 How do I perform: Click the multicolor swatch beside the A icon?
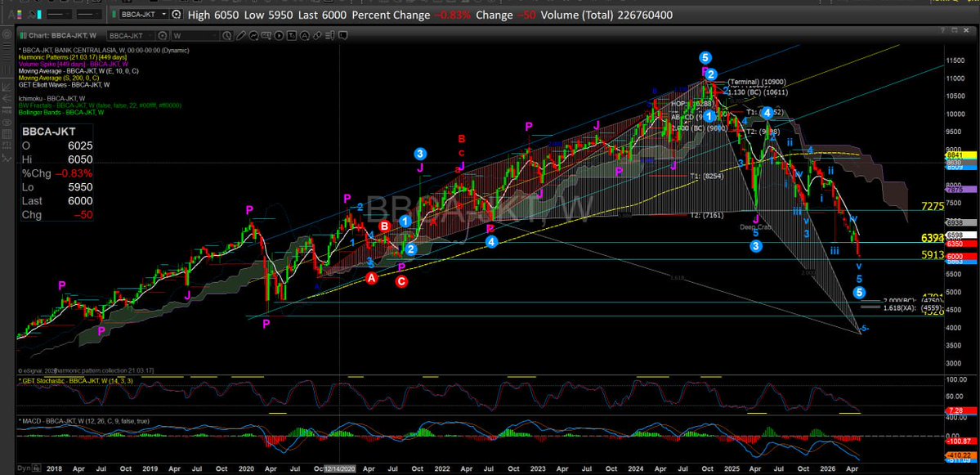(20, 15)
